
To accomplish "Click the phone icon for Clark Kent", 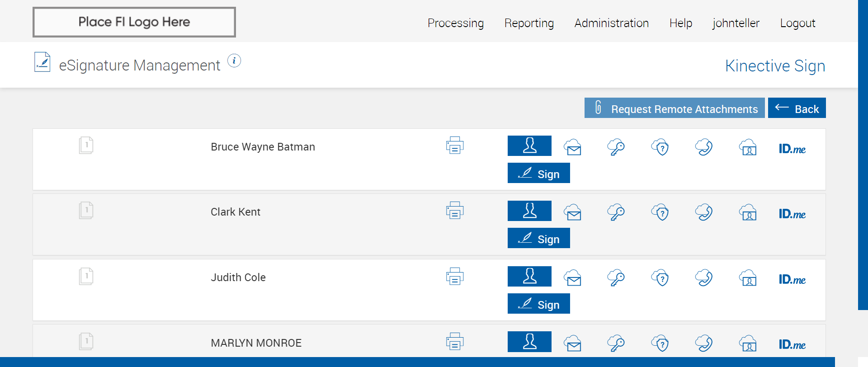I will click(x=704, y=212).
